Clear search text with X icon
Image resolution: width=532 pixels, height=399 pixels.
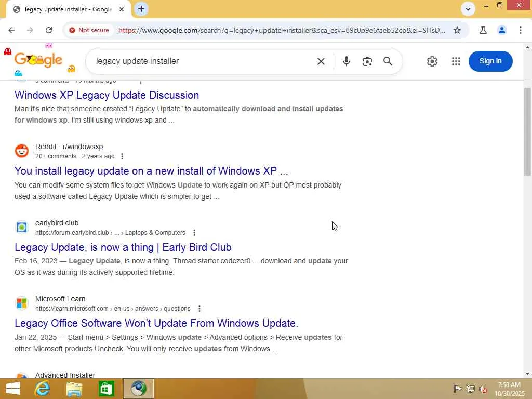(321, 61)
